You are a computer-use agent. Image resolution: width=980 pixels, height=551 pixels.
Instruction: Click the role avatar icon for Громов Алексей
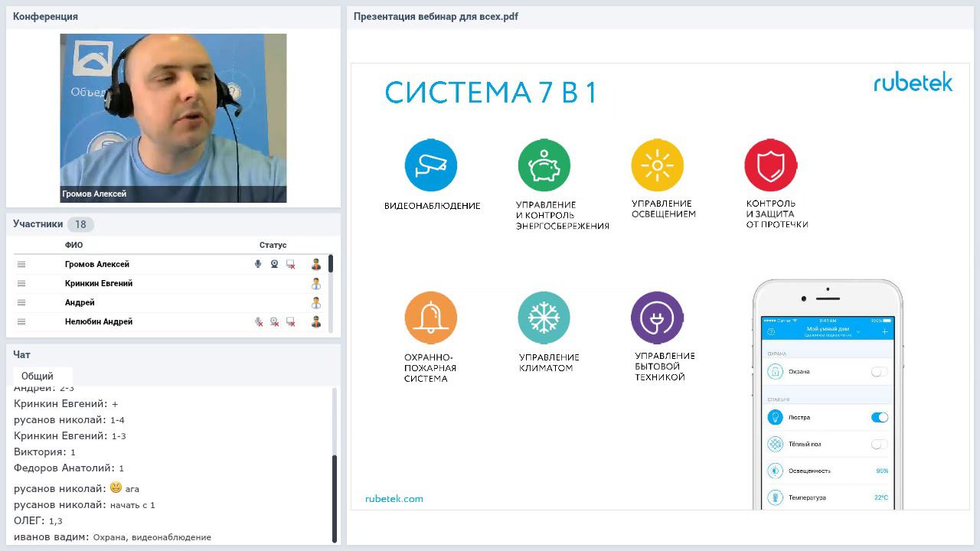point(316,264)
